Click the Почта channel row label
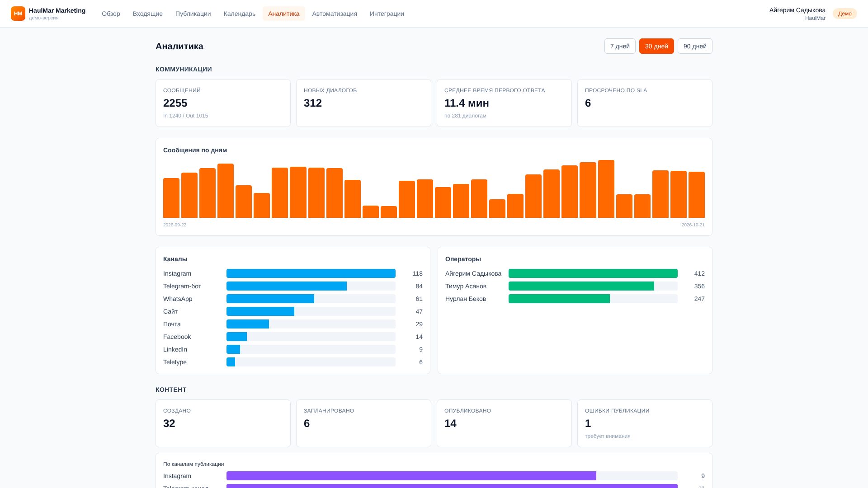The width and height of the screenshot is (868, 488). [x=172, y=324]
